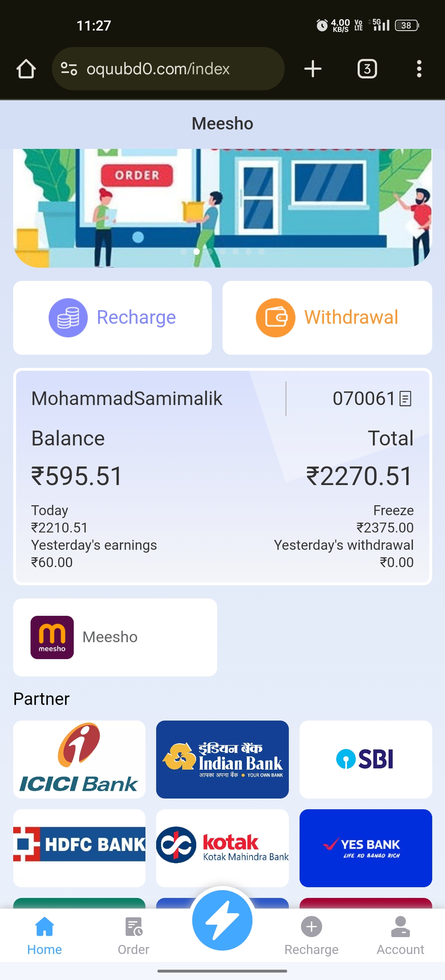Choose the SBI partner logo
The height and width of the screenshot is (980, 445).
click(365, 759)
